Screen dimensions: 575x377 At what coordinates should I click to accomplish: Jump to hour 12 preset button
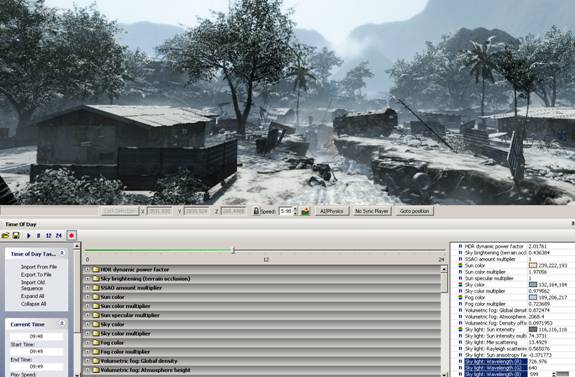pos(48,235)
